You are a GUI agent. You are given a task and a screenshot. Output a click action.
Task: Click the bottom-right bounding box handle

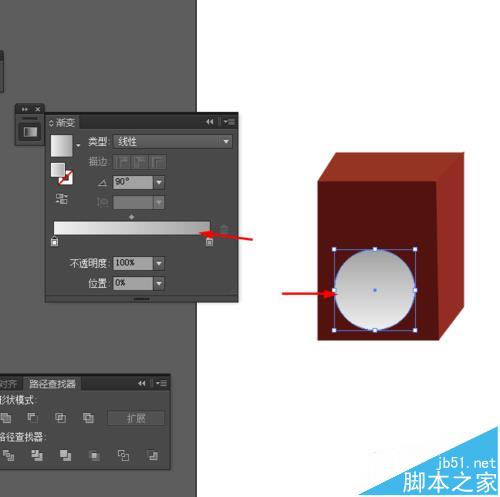(x=415, y=330)
